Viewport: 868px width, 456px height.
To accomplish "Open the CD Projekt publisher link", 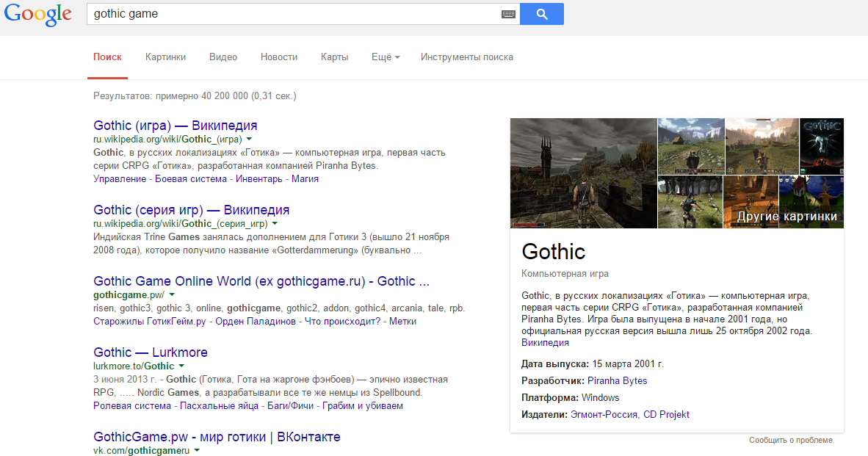I will point(666,414).
